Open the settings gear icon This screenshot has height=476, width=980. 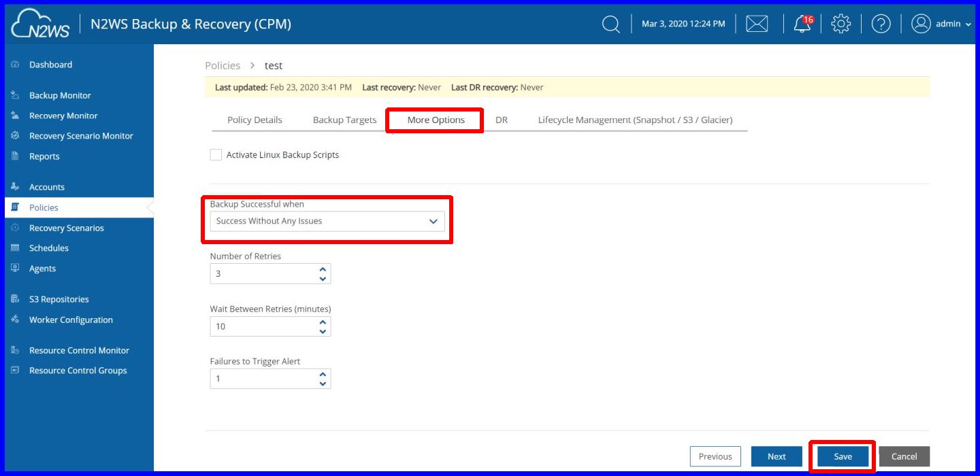click(841, 24)
